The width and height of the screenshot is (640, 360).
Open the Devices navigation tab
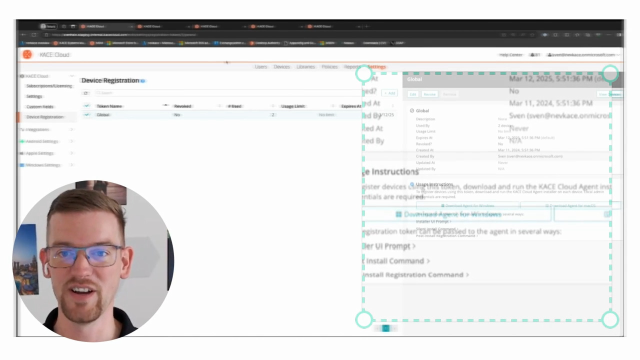point(282,67)
